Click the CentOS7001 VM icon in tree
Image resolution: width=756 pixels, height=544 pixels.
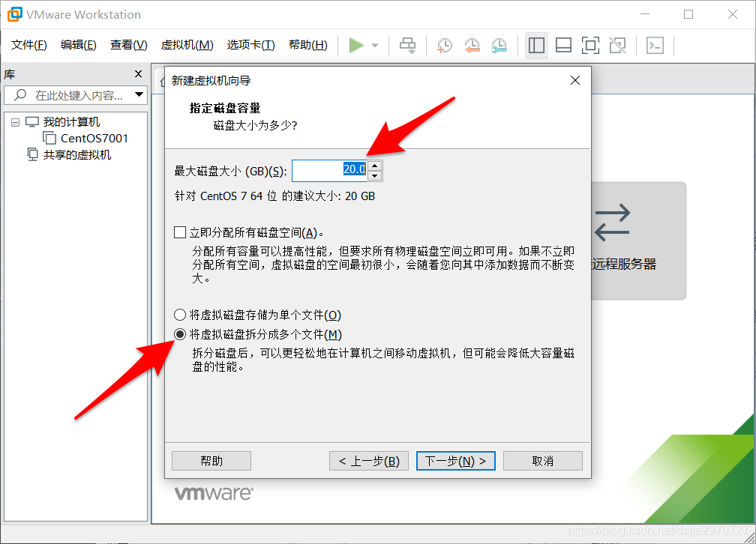(x=49, y=139)
